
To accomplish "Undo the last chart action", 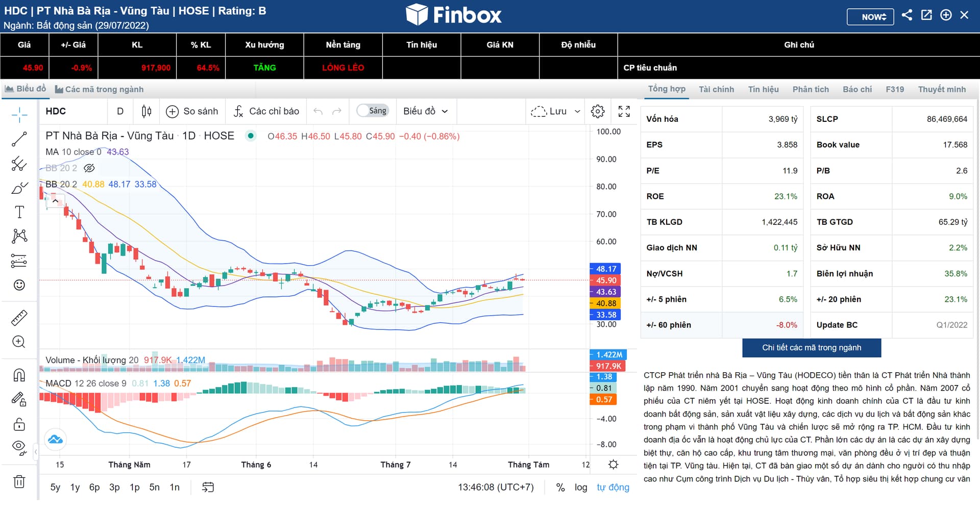I will point(318,111).
